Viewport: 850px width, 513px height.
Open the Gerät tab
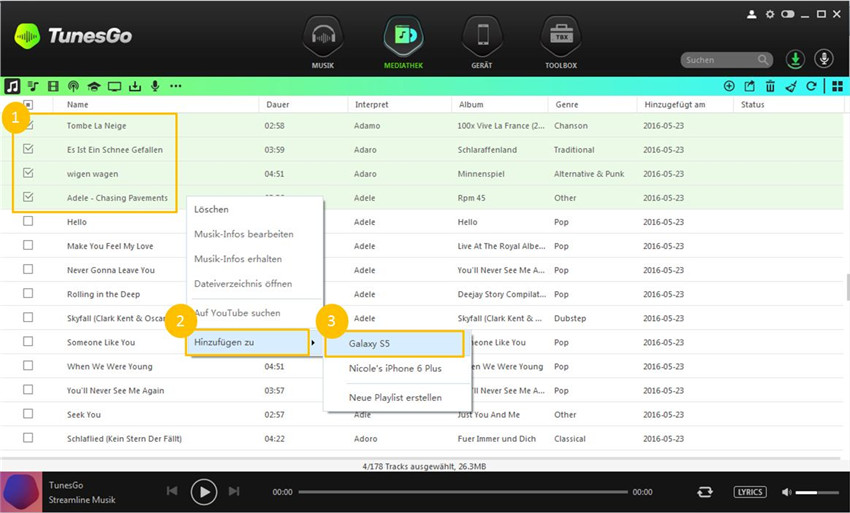[x=481, y=42]
